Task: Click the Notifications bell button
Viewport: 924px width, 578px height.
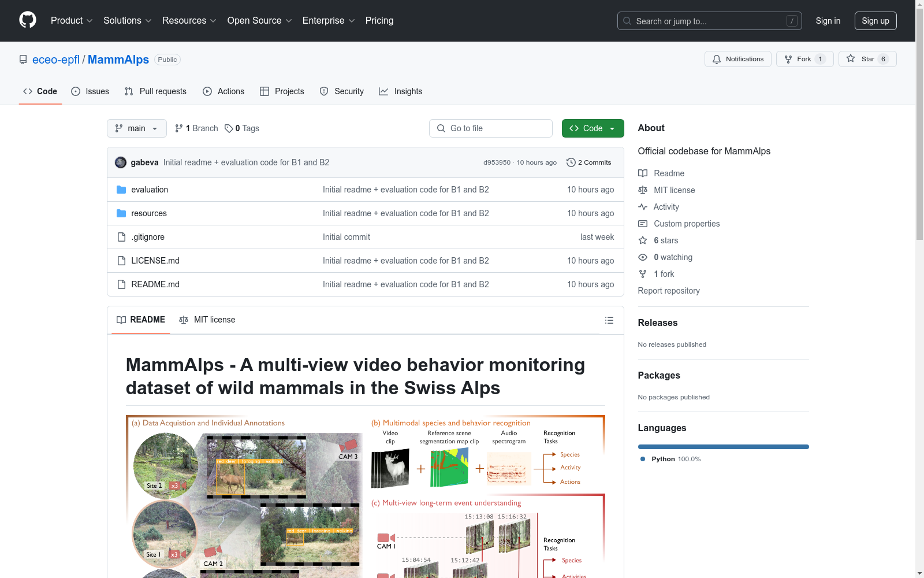Action: pyautogui.click(x=737, y=59)
